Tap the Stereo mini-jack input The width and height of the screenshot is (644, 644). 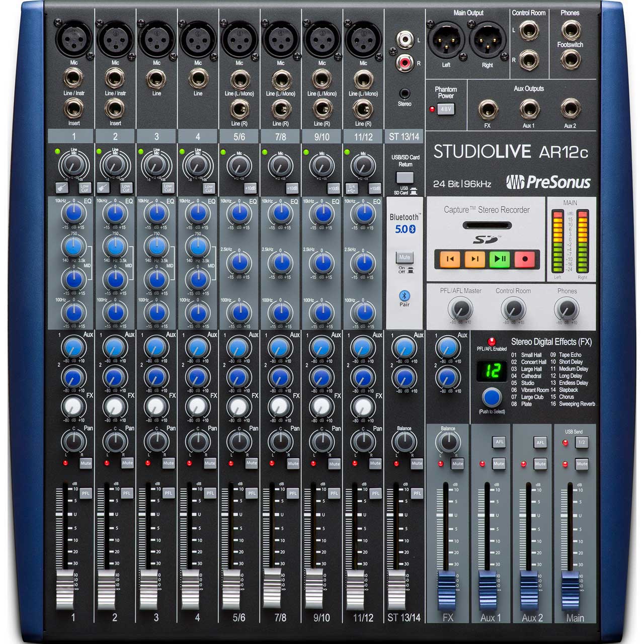point(405,93)
